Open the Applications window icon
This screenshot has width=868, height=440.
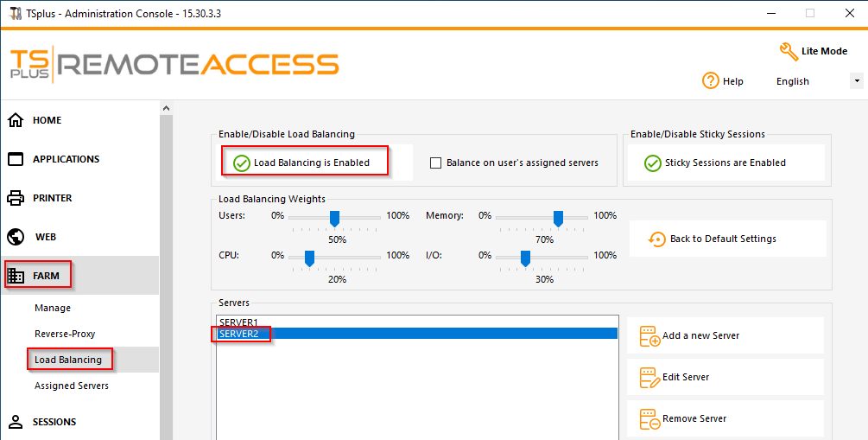16,159
